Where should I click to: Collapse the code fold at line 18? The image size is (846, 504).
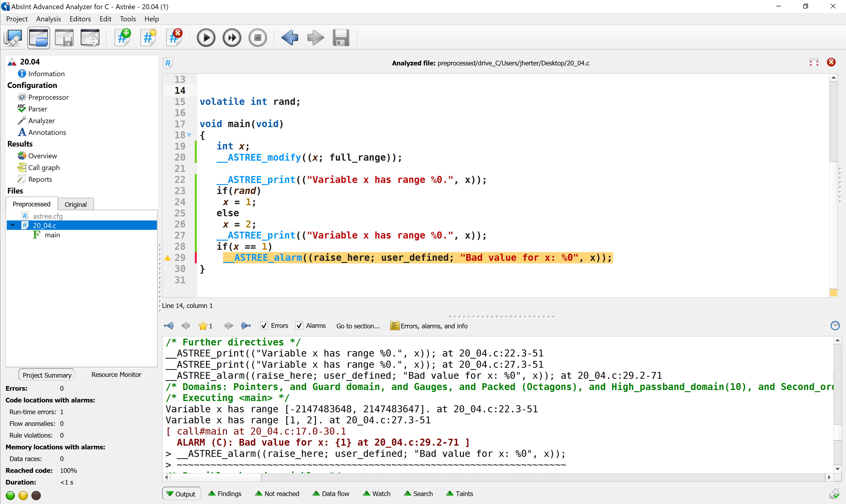point(189,135)
